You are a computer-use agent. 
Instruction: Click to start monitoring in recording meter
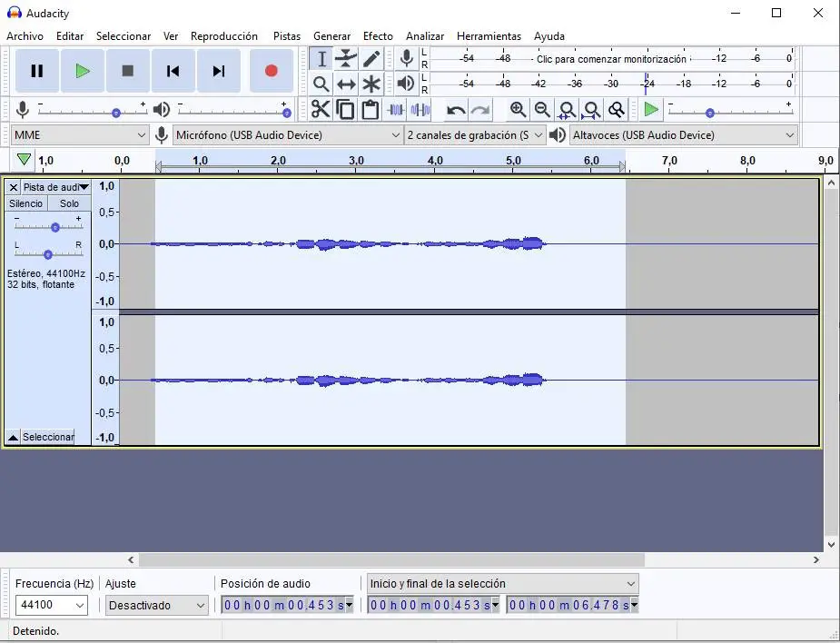point(611,59)
